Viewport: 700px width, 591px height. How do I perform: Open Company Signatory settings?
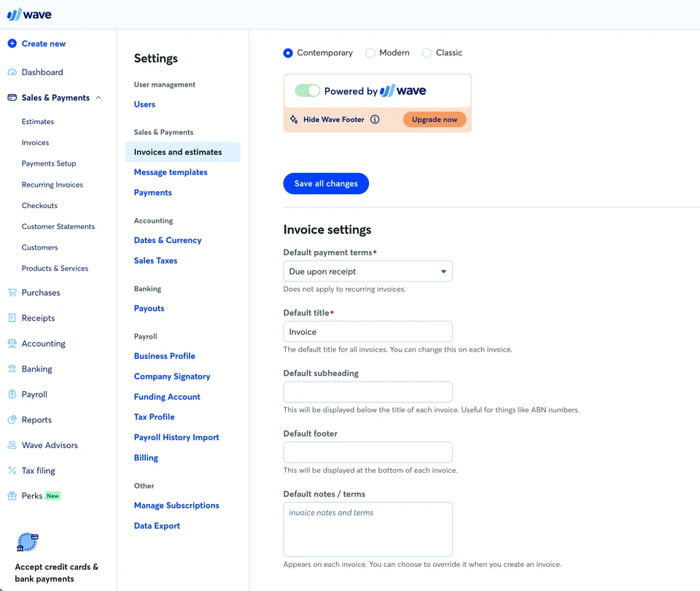point(172,376)
